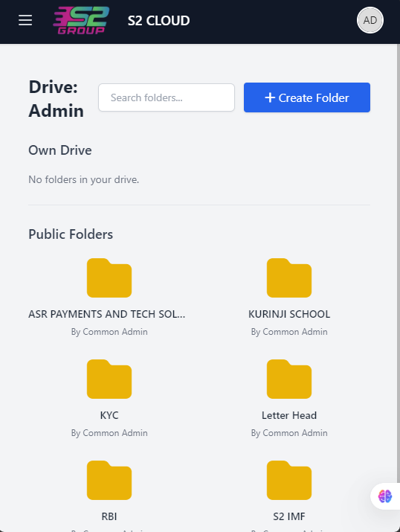
Task: Open the hamburger navigation menu
Action: [x=25, y=20]
